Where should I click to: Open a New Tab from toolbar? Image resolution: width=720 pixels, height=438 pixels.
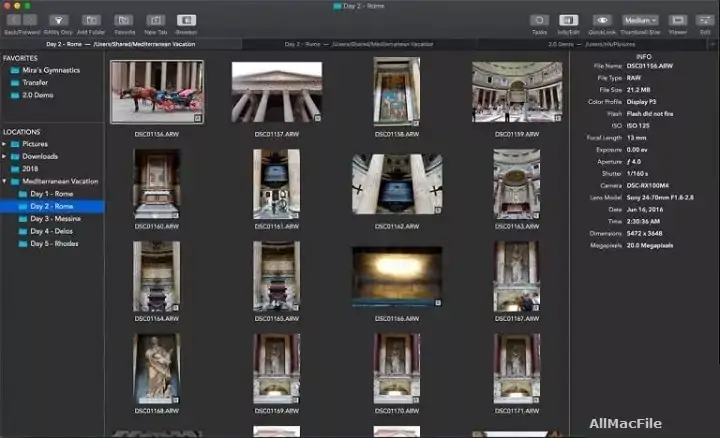click(156, 20)
